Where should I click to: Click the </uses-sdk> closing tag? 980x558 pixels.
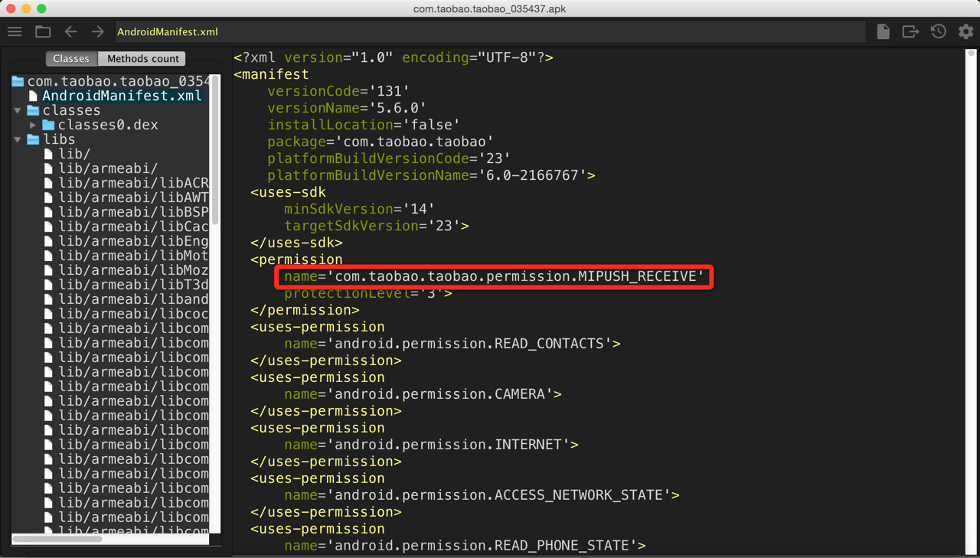pos(297,243)
